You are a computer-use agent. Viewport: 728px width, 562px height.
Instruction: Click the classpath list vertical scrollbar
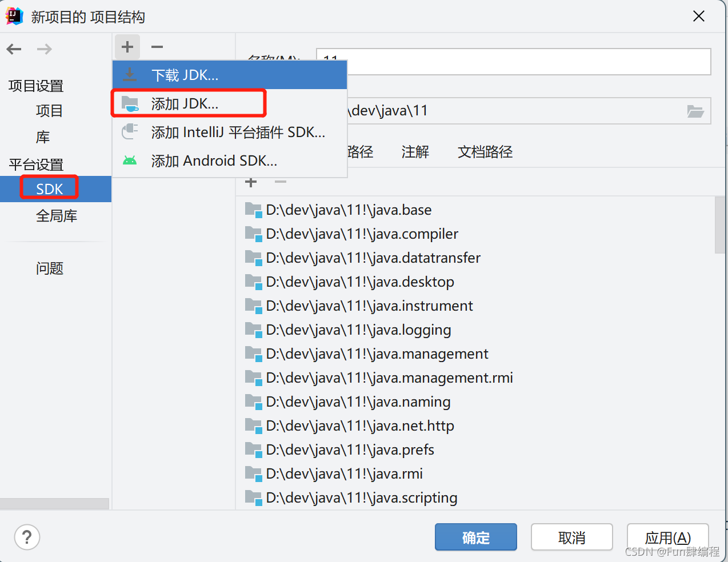coord(720,225)
